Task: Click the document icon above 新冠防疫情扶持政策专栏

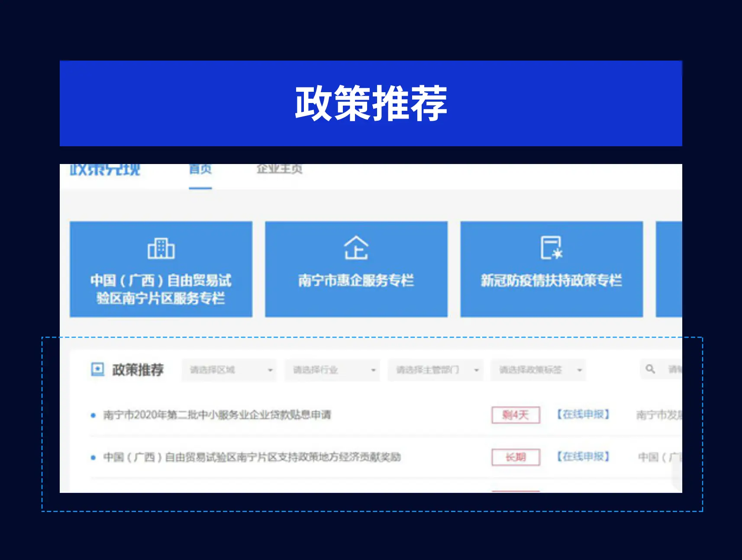Action: [551, 248]
